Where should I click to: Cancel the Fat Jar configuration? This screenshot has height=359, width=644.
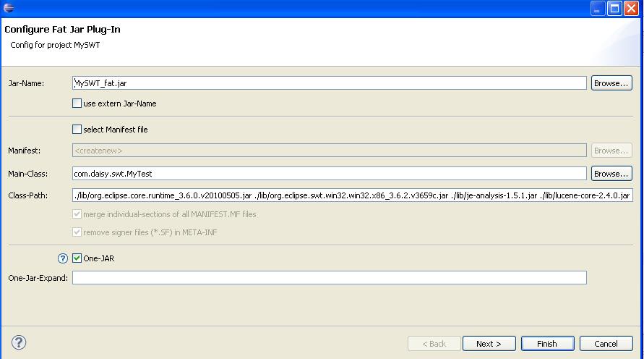pyautogui.click(x=606, y=344)
